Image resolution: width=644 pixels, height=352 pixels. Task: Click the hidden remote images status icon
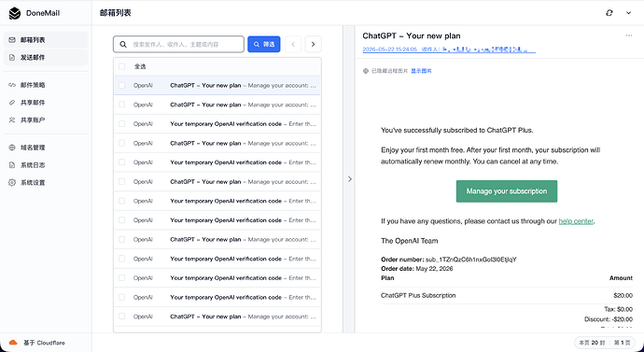pos(366,71)
